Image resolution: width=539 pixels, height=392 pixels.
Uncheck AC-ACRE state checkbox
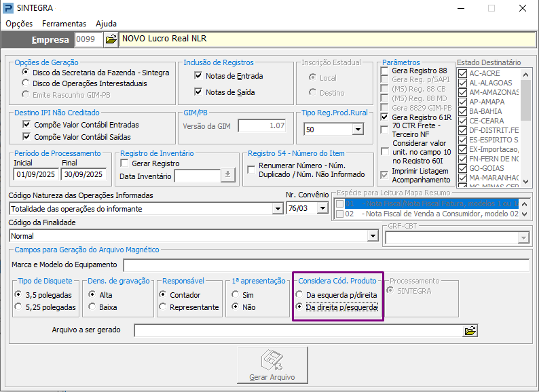tap(463, 73)
